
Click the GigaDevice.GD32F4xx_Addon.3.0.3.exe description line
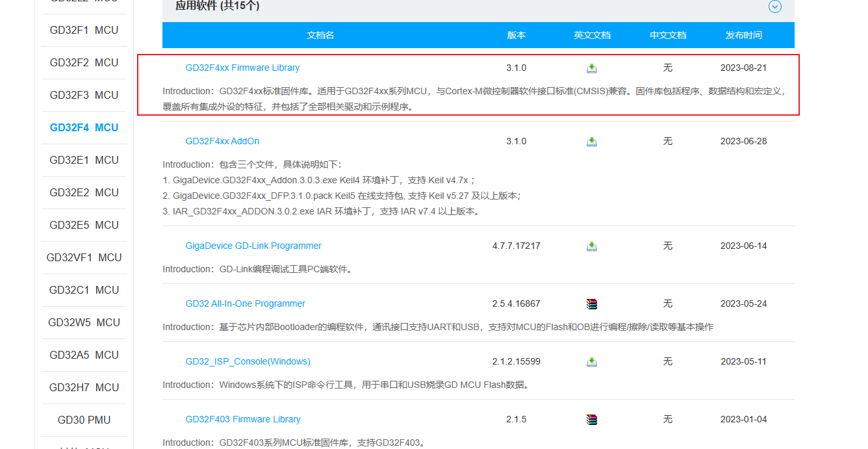[319, 180]
